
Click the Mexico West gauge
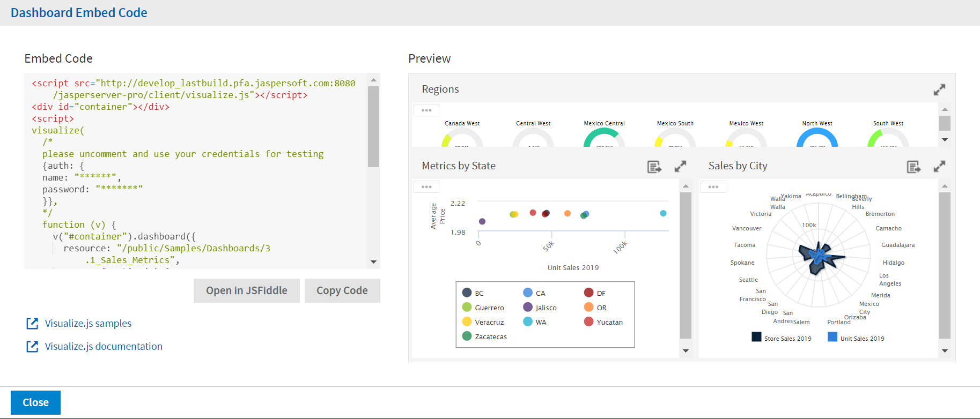pyautogui.click(x=746, y=137)
